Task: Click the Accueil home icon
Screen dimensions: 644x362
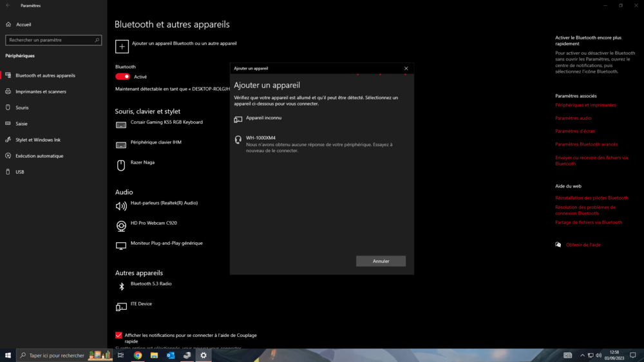Action: tap(8, 24)
